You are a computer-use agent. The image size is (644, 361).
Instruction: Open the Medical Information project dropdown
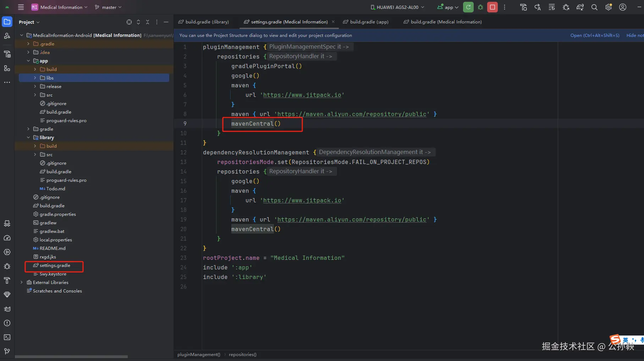(x=59, y=7)
